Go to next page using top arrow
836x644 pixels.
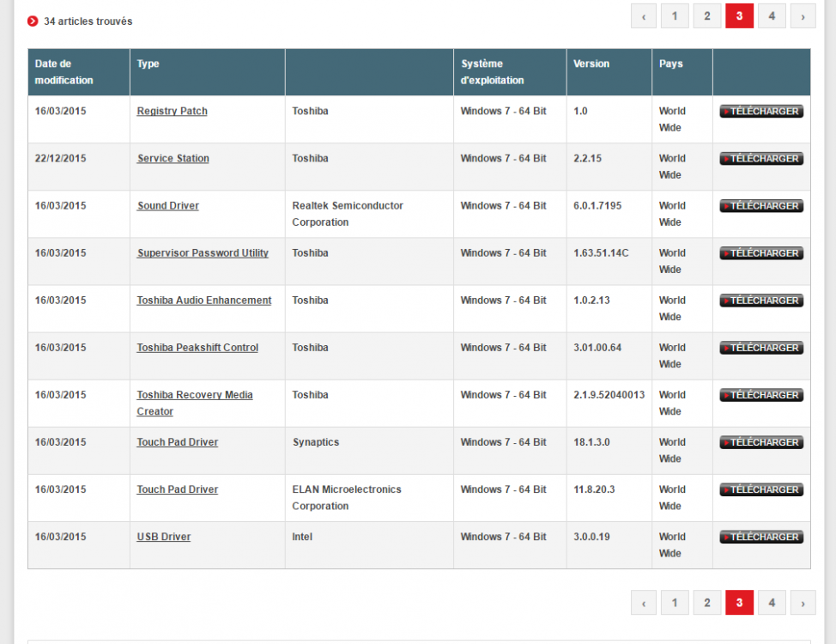coord(803,15)
